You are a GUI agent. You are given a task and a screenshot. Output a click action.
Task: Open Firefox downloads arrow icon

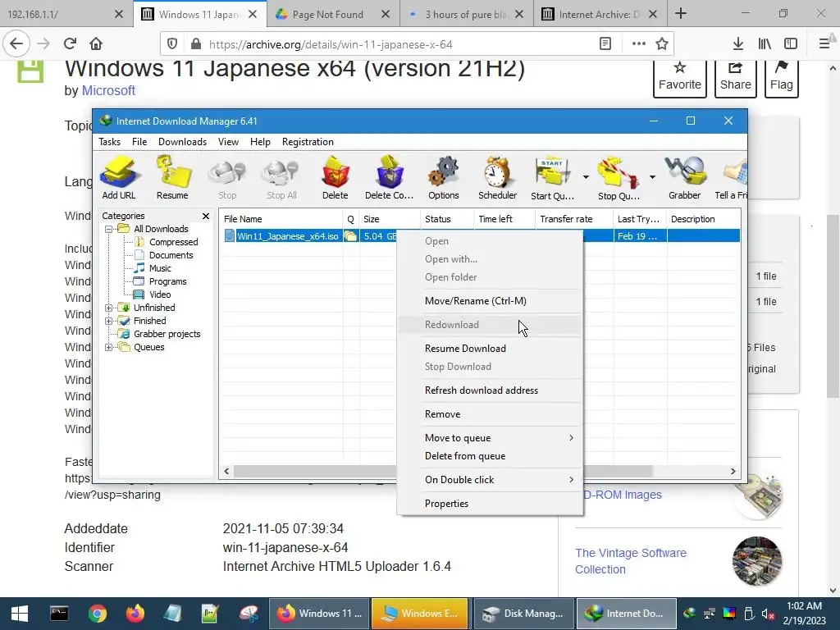click(737, 44)
